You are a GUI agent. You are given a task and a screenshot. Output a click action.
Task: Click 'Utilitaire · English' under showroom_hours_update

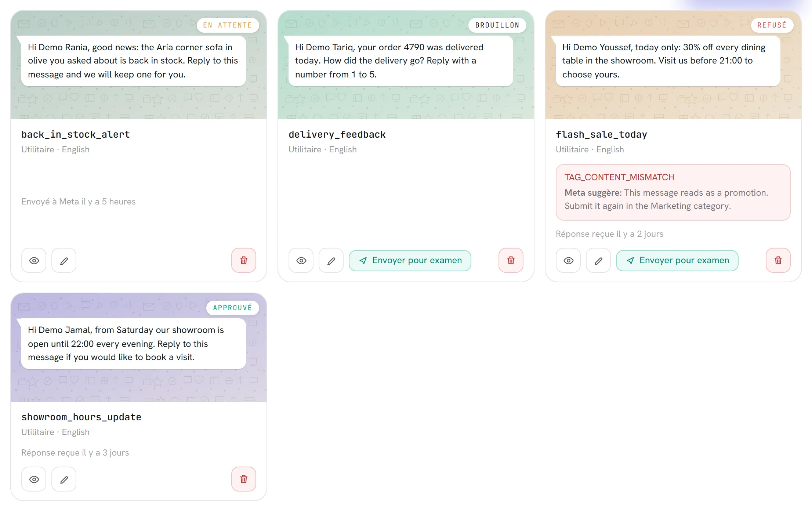(55, 432)
